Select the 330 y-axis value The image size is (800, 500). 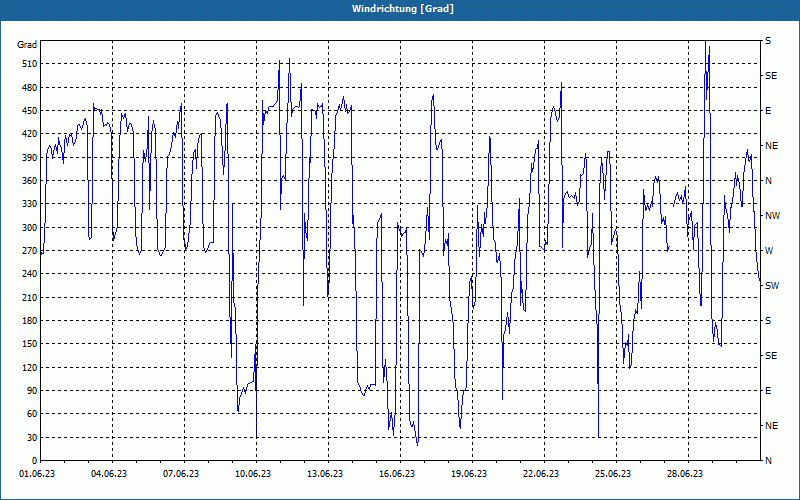(29, 204)
